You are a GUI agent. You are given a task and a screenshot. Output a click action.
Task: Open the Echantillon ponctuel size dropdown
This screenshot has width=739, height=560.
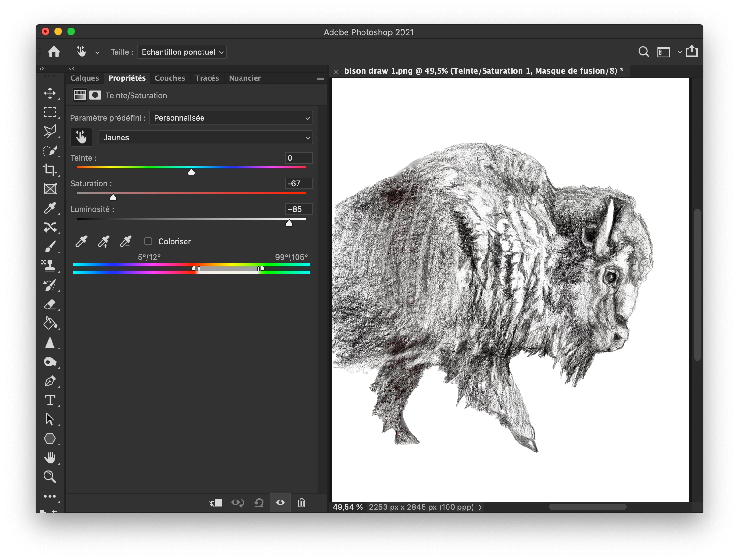pyautogui.click(x=182, y=52)
